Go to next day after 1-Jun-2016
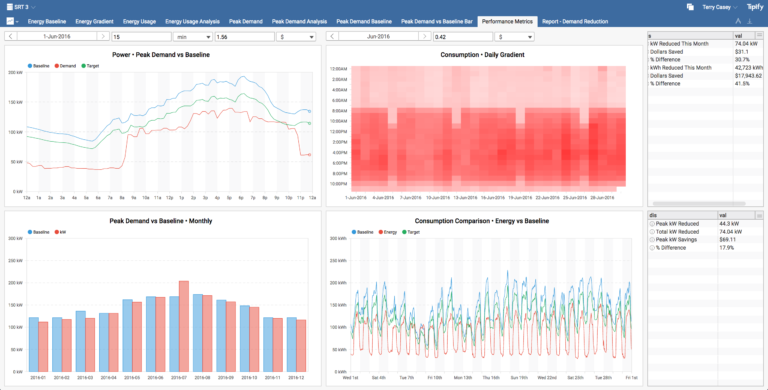This screenshot has height=390, width=768. pyautogui.click(x=103, y=37)
